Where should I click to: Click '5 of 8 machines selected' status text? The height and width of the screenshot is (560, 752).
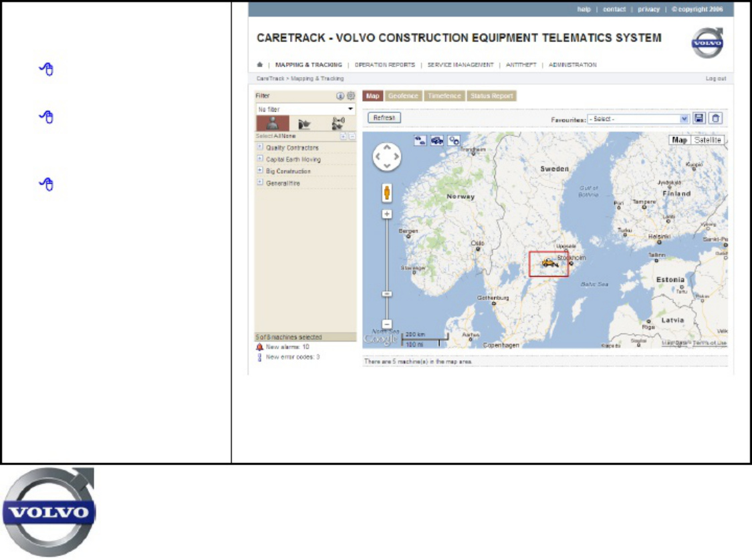[289, 337]
